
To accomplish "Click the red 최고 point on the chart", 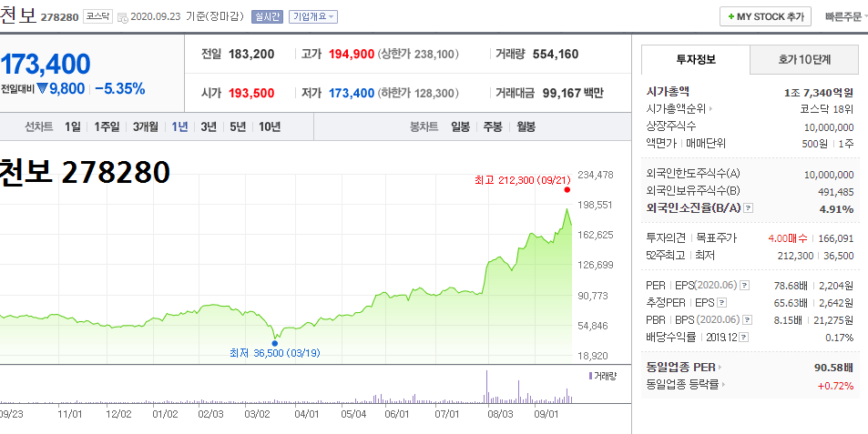I will click(567, 190).
